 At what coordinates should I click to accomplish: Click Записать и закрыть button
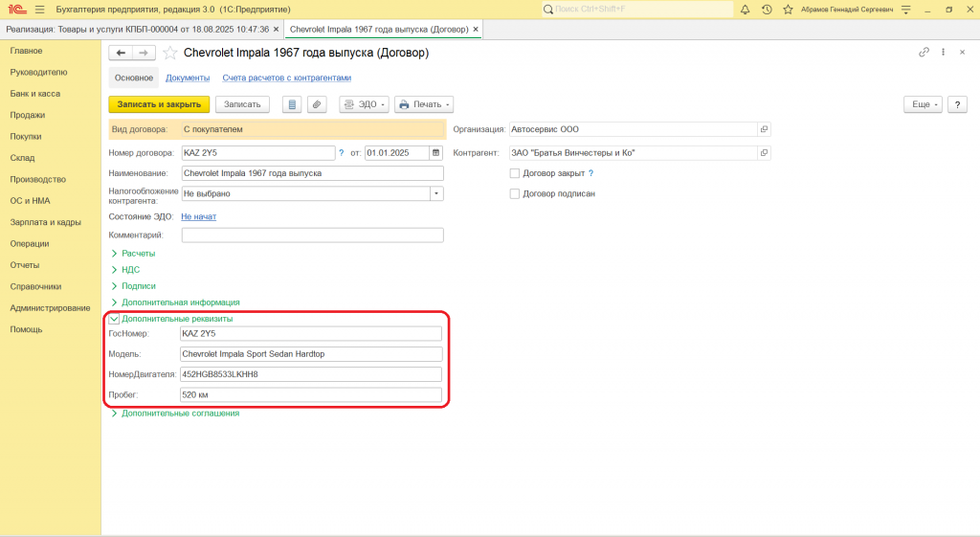tap(159, 104)
